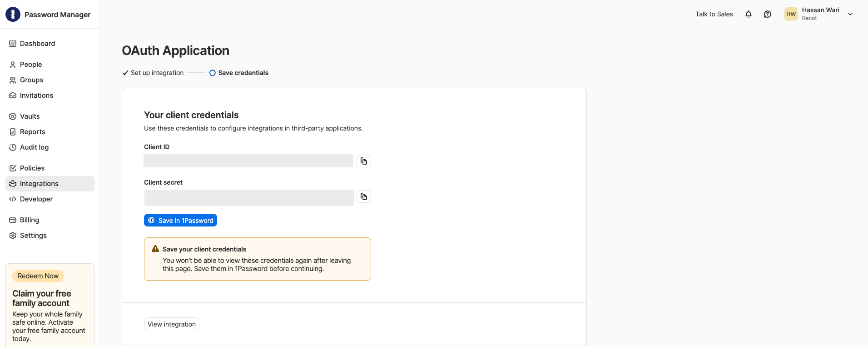
Task: Copy the Client ID value
Action: coord(364,161)
